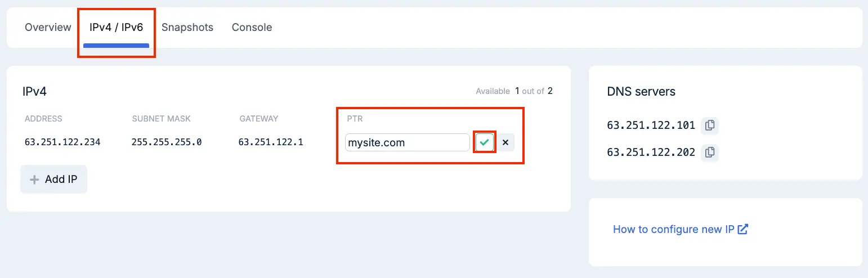Click the second DNS address 63.251.122.202
The image size is (868, 278).
click(x=651, y=152)
